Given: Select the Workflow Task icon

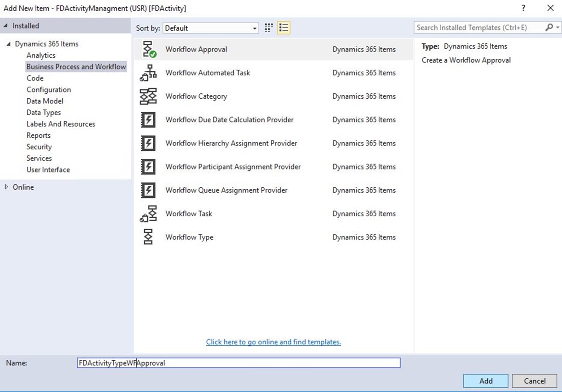Looking at the screenshot, I should click(x=148, y=214).
